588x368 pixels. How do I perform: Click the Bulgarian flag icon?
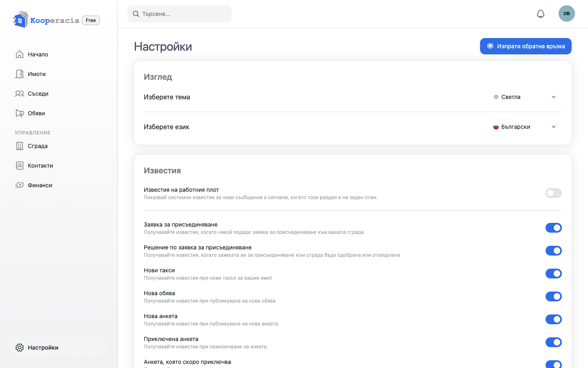[496, 127]
